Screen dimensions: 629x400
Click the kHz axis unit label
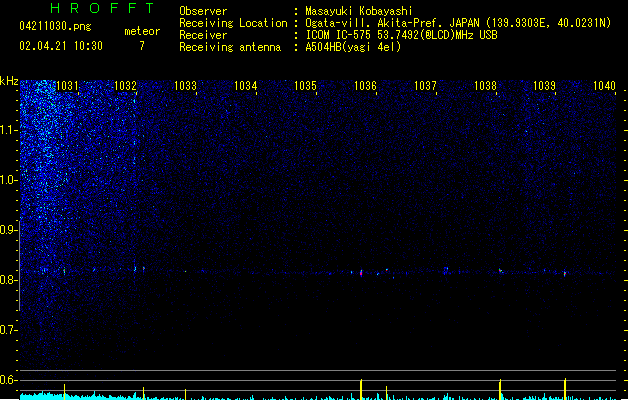(x=9, y=81)
